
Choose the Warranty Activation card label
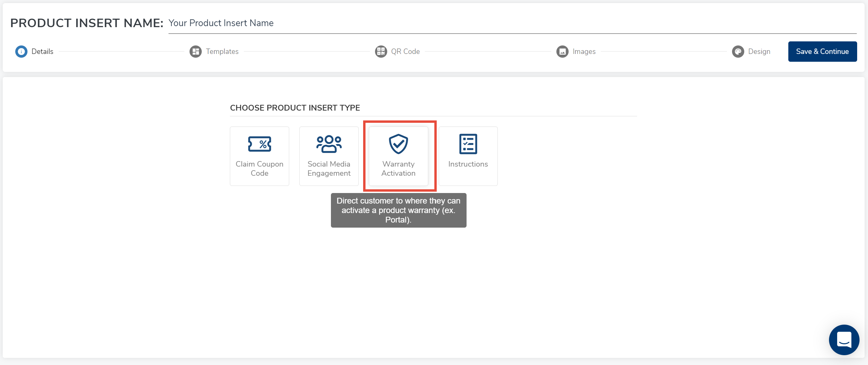pos(398,169)
